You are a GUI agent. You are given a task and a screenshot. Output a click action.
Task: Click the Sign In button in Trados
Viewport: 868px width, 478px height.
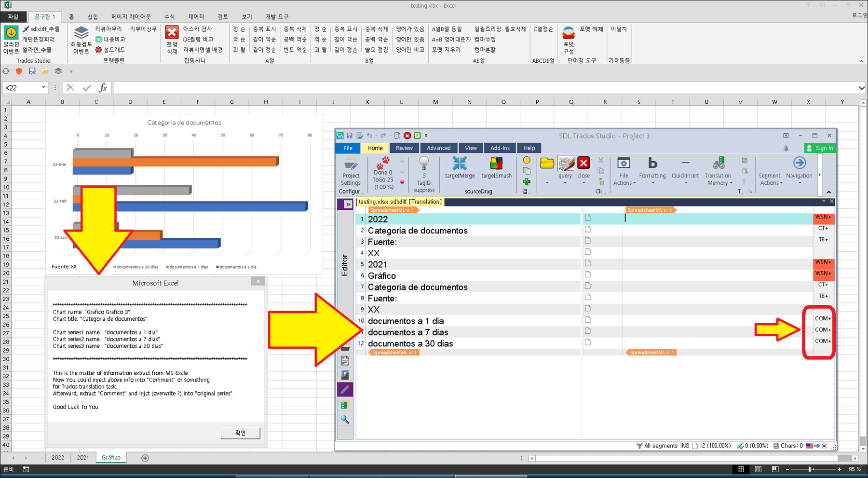(819, 148)
